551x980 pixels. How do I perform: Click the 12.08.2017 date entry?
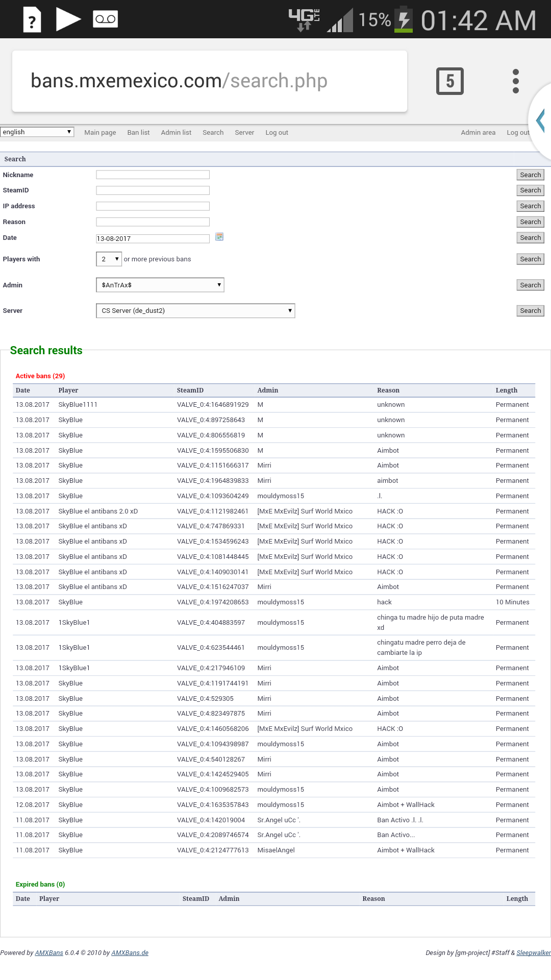33,805
